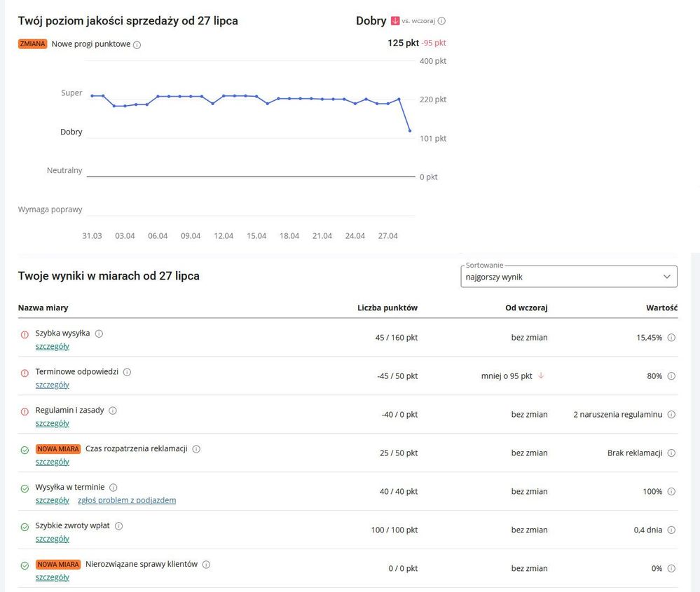Click info icon next to 'Regulamin i zasady'
Image resolution: width=700 pixels, height=592 pixels.
113,411
